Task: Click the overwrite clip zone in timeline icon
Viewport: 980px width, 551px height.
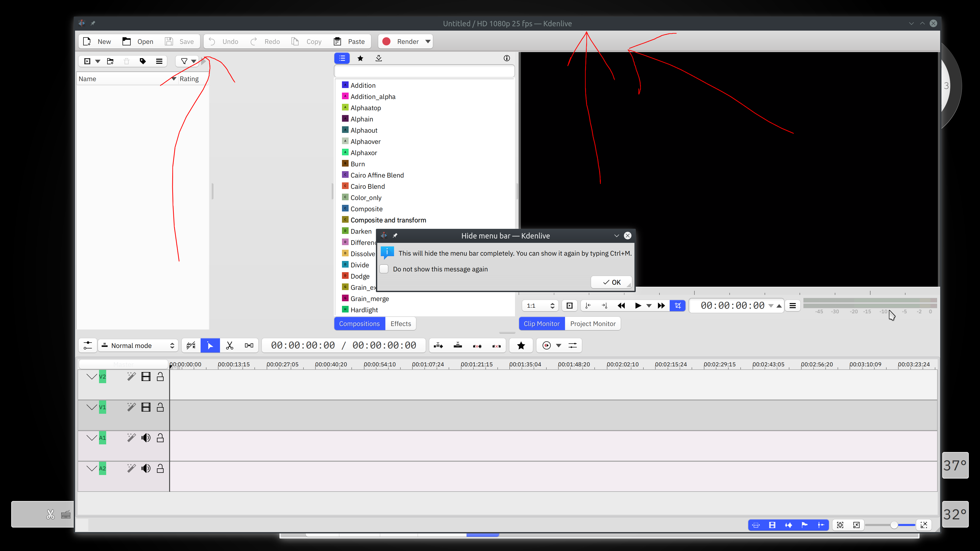Action: (x=458, y=345)
